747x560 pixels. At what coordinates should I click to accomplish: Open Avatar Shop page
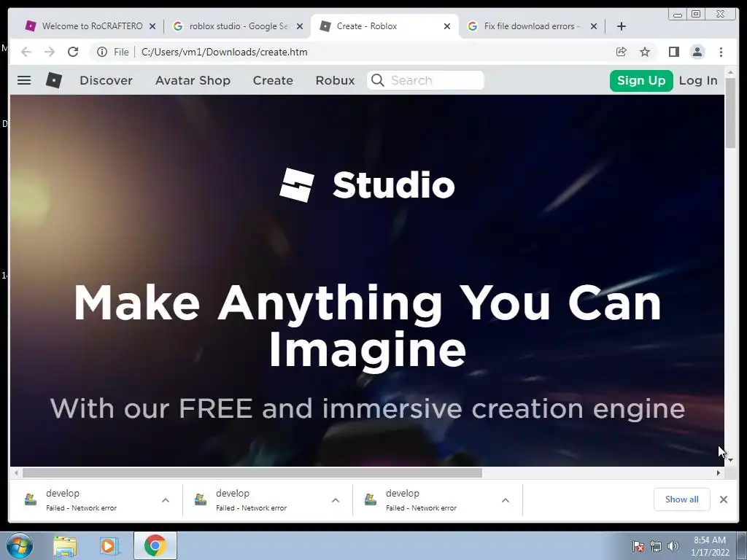tap(193, 80)
